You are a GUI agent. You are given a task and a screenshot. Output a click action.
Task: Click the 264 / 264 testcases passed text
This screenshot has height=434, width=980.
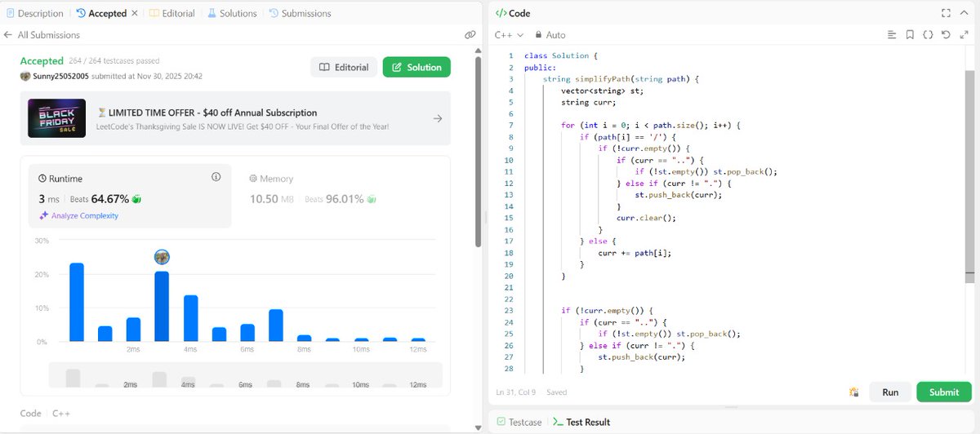pos(114,61)
